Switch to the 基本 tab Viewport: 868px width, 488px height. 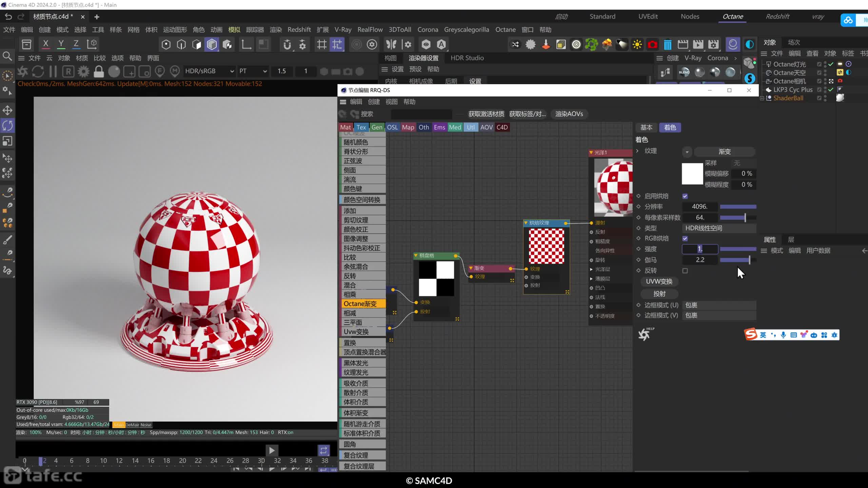[x=646, y=127]
